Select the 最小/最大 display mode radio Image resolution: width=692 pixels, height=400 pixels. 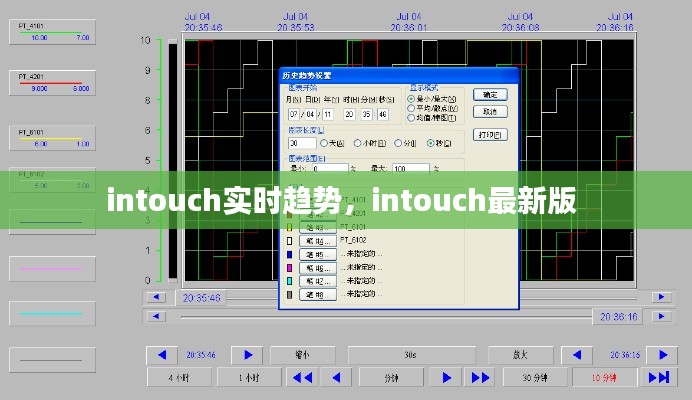[x=411, y=100]
